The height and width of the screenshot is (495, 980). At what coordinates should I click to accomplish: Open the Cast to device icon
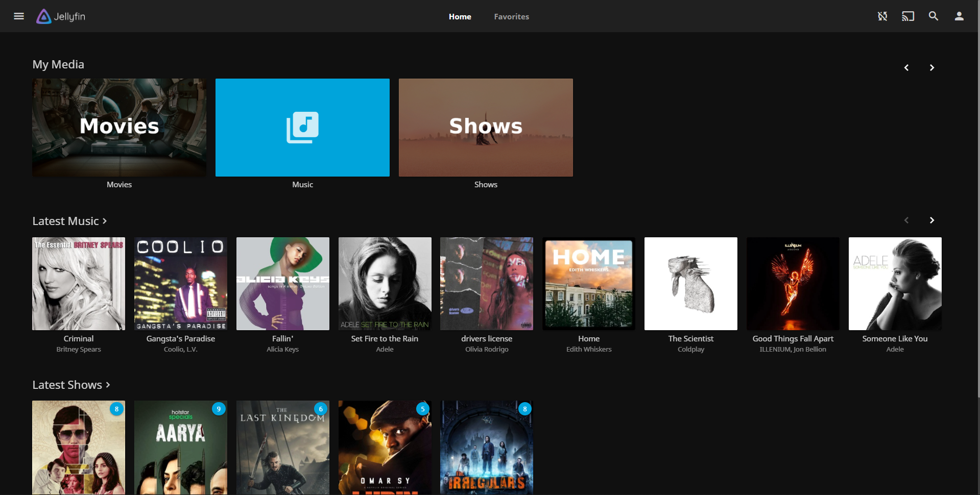(x=907, y=16)
